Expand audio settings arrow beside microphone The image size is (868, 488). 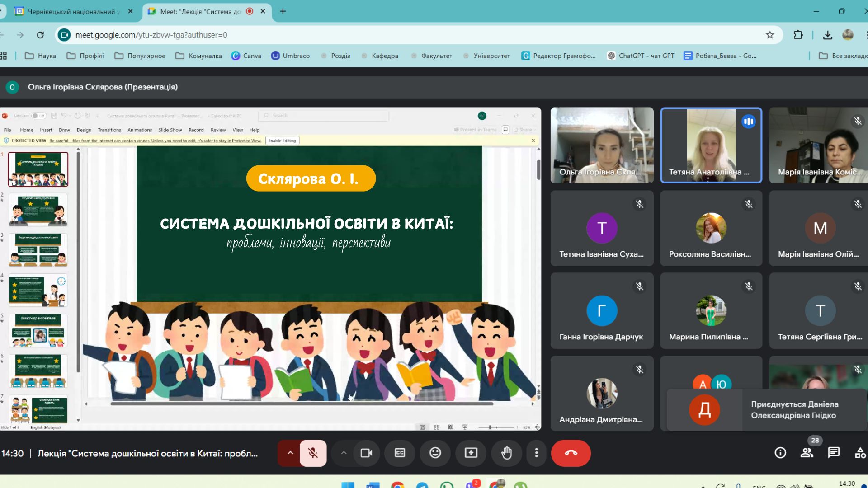pyautogui.click(x=290, y=453)
